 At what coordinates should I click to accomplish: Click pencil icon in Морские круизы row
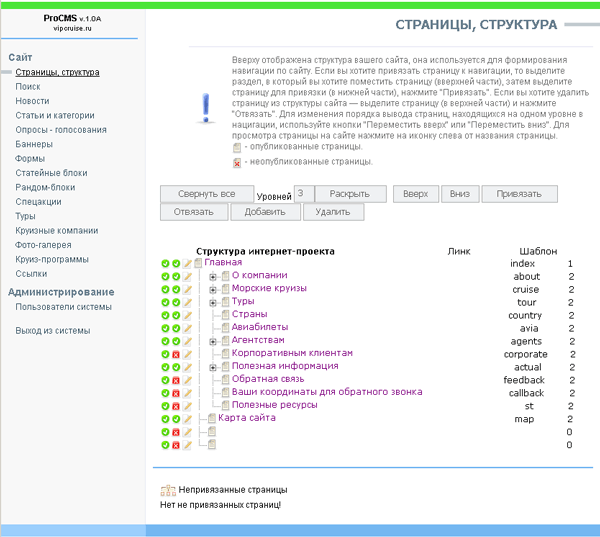pos(187,289)
